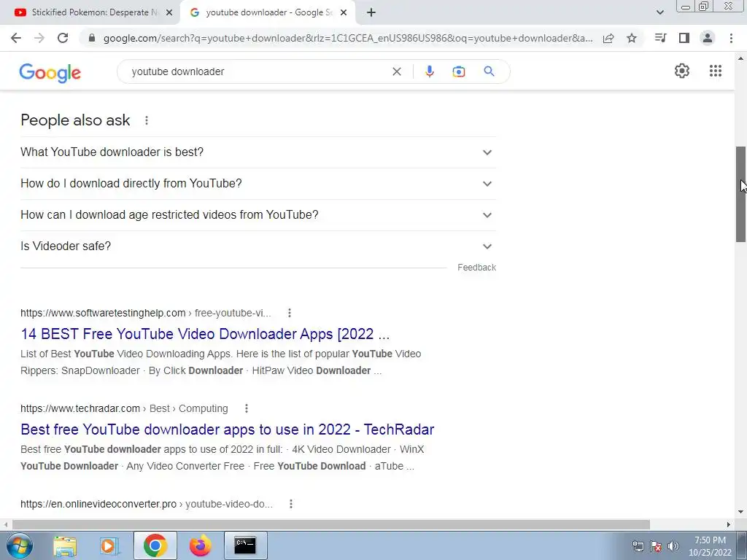Expand 'How do I download directly from YouTube?'
747x560 pixels.
point(258,184)
